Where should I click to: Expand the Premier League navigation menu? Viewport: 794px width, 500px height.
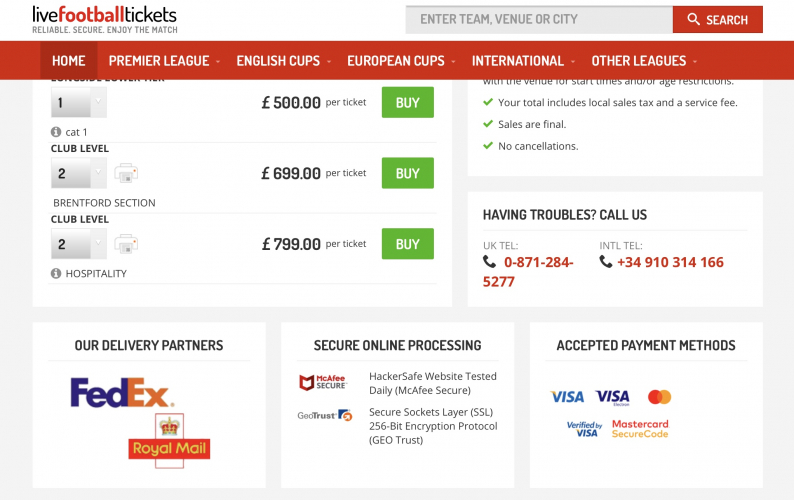click(165, 61)
